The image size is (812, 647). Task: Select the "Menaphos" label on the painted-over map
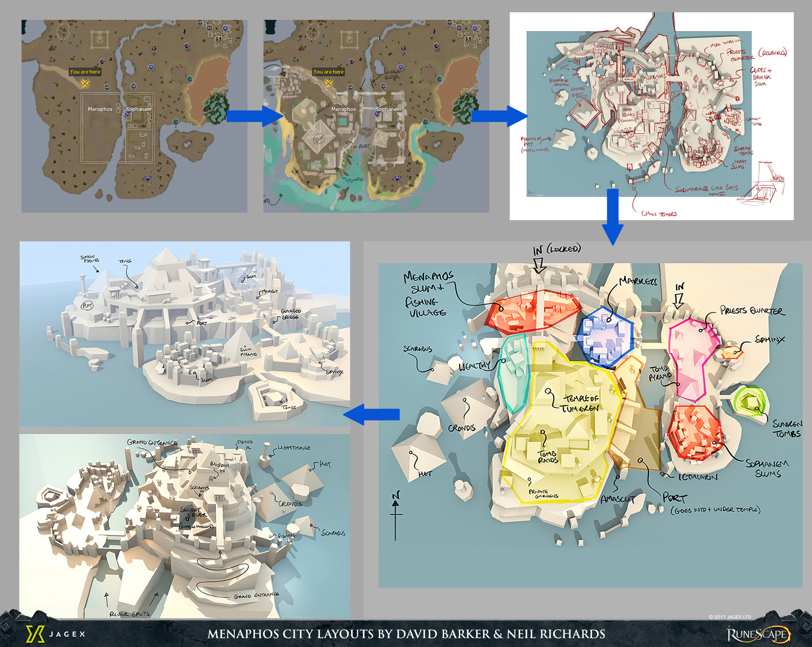[343, 109]
